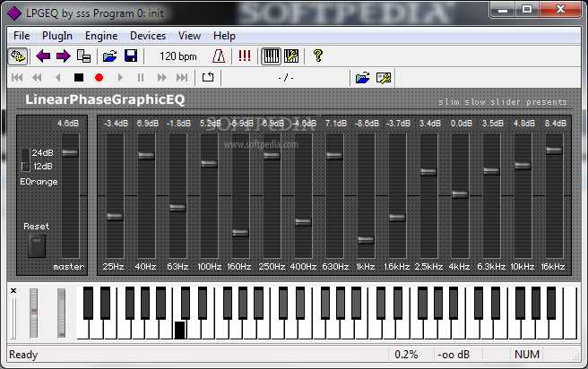Click the 400Hz band slider handle
588x369 pixels.
coord(303,222)
